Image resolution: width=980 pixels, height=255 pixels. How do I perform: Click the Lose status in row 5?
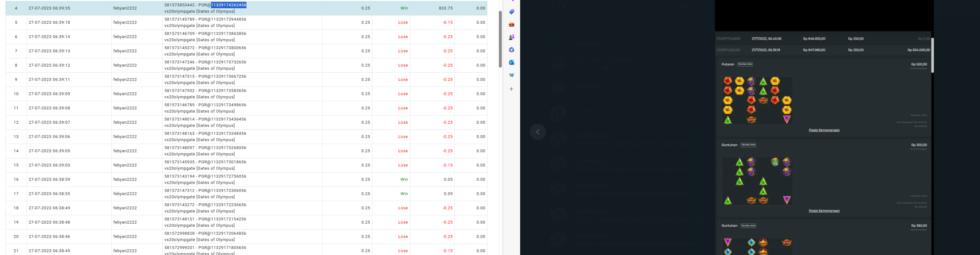click(x=403, y=23)
